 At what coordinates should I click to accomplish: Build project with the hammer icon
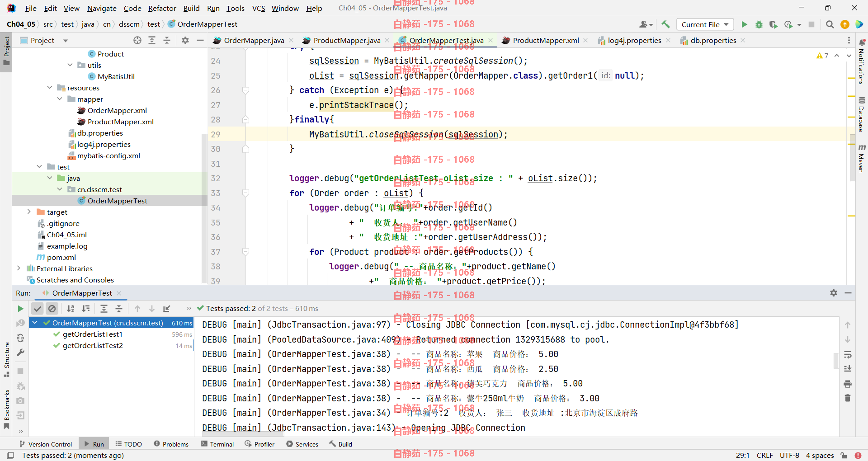click(665, 24)
